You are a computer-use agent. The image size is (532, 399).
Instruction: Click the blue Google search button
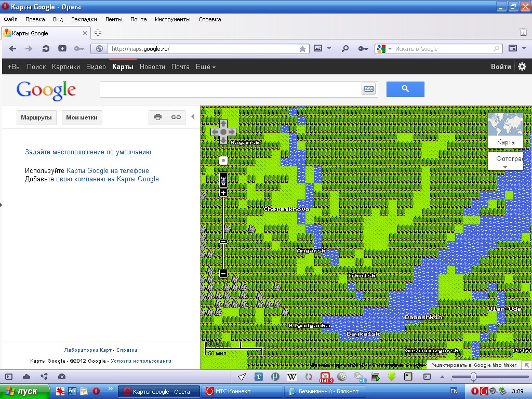click(405, 89)
